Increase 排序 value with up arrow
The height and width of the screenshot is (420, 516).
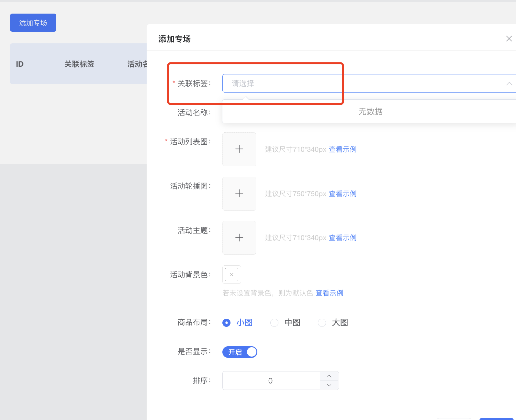329,376
